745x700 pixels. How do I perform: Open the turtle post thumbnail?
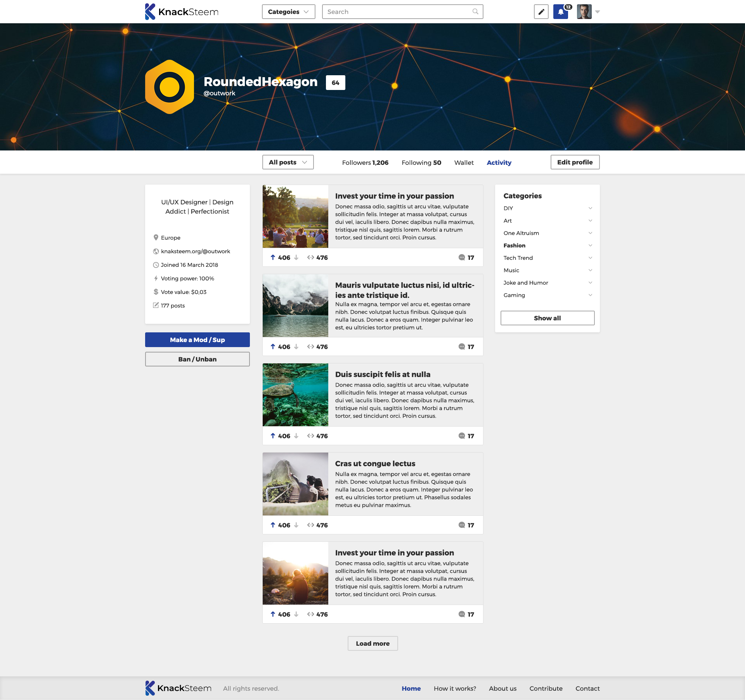point(295,395)
